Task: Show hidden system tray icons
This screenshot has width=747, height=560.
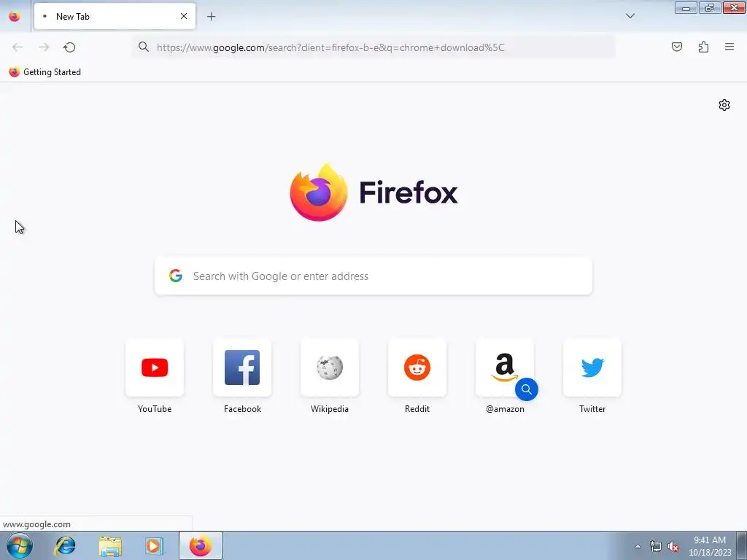Action: [x=638, y=546]
